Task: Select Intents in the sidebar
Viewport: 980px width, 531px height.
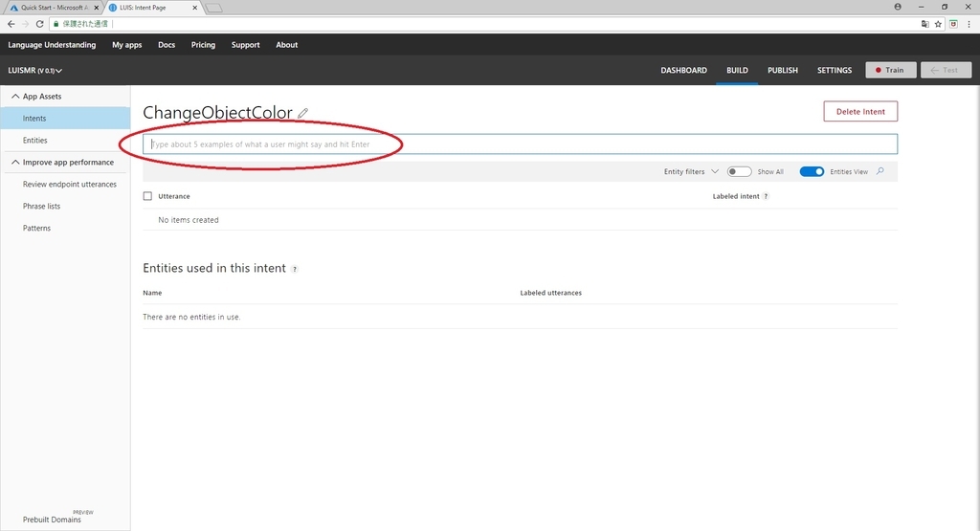Action: coord(65,118)
